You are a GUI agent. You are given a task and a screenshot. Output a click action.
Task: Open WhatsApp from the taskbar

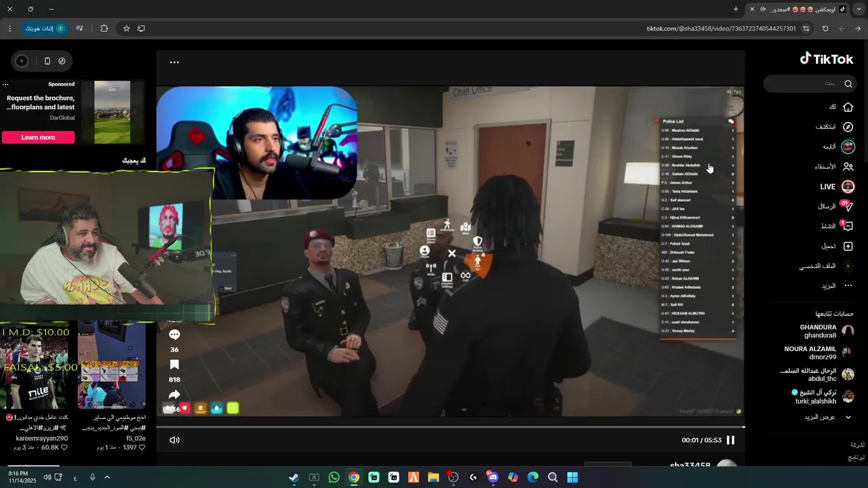coord(334,477)
